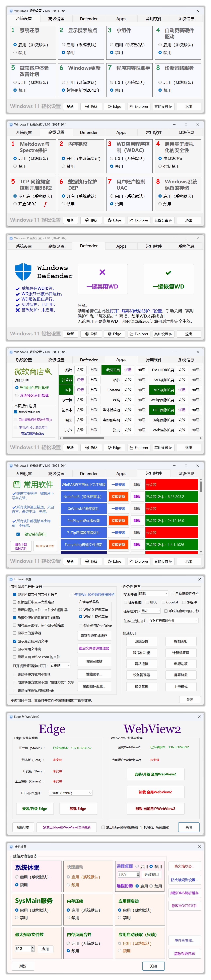This screenshot has width=211, height=980.
Task: Expand 其他设置 menu in Defender tab window
Action: point(163,334)
